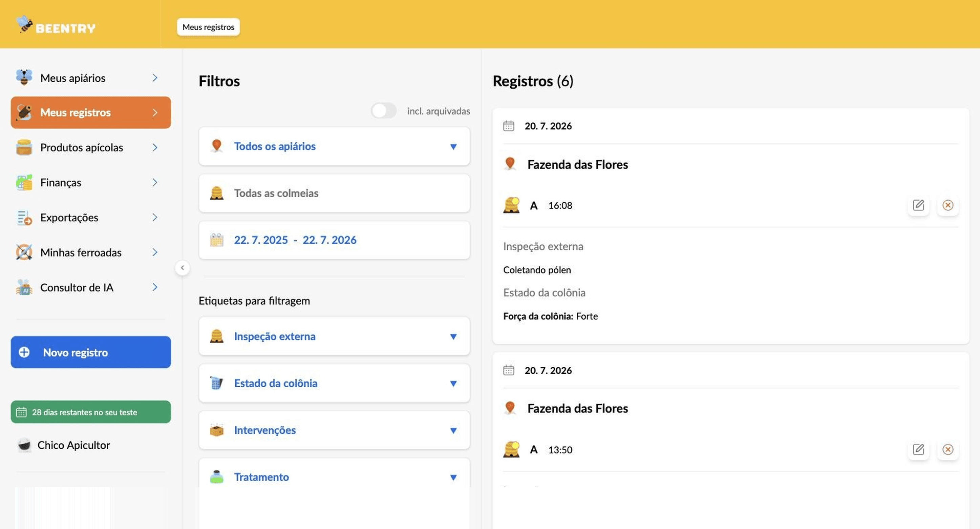Open the Finanças section
980x529 pixels.
90,182
